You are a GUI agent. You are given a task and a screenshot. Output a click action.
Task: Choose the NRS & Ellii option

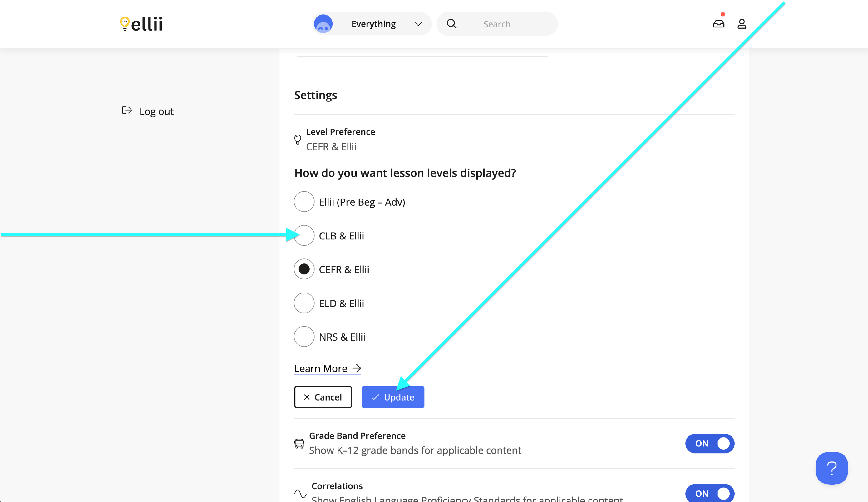(304, 337)
